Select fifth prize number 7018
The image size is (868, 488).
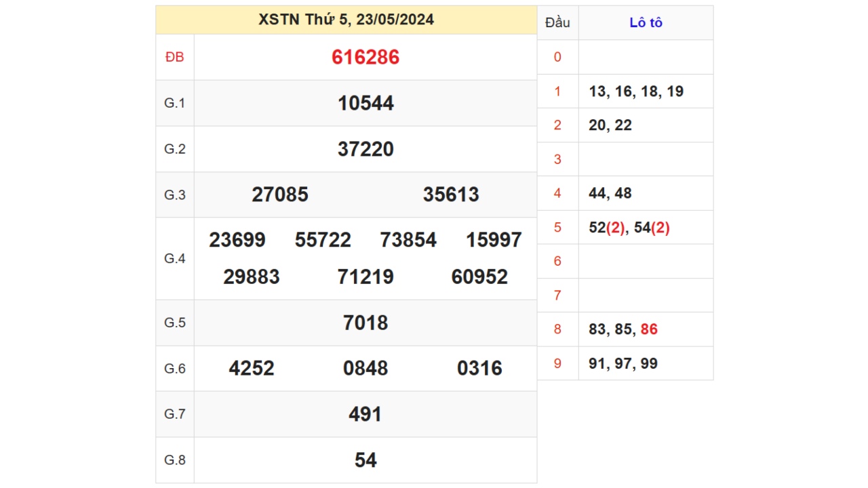[x=366, y=323]
